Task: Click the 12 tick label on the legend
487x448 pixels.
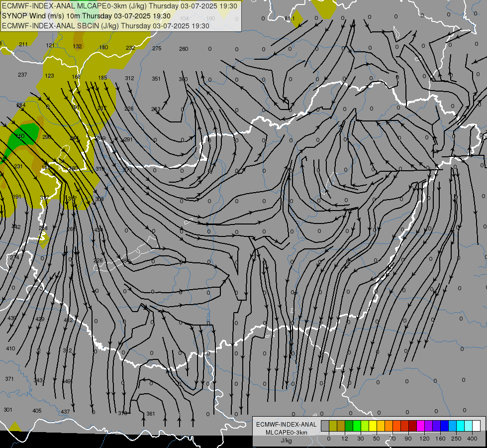Action: point(344,439)
